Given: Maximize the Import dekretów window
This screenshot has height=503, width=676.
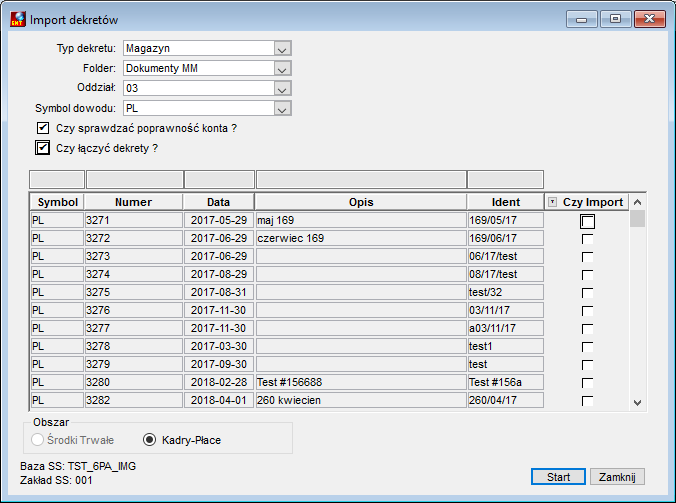Looking at the screenshot, I should coord(615,19).
